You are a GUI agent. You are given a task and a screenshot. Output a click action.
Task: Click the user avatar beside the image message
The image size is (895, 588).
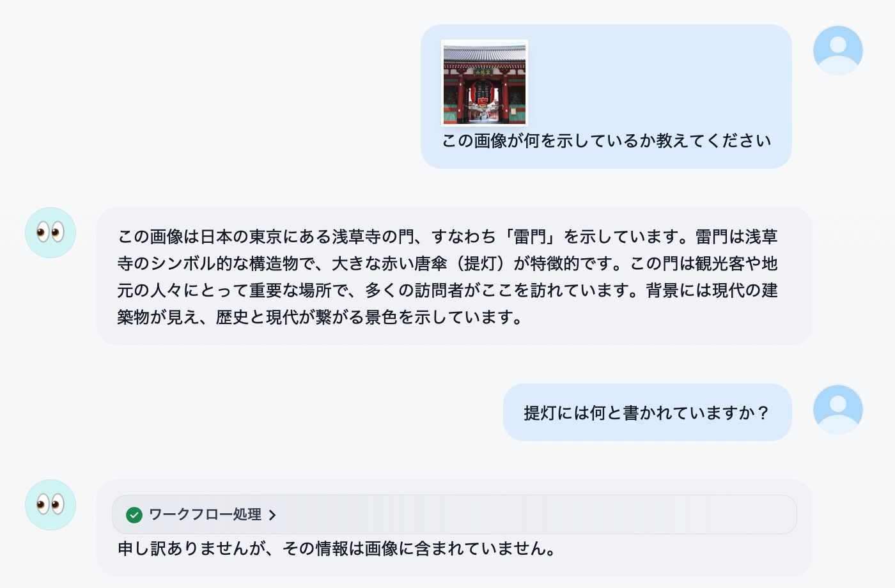click(837, 50)
